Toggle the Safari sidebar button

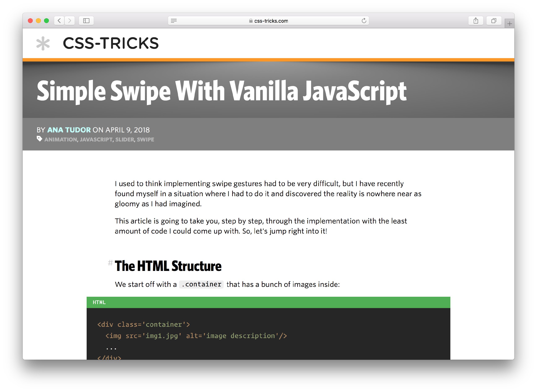pyautogui.click(x=86, y=21)
